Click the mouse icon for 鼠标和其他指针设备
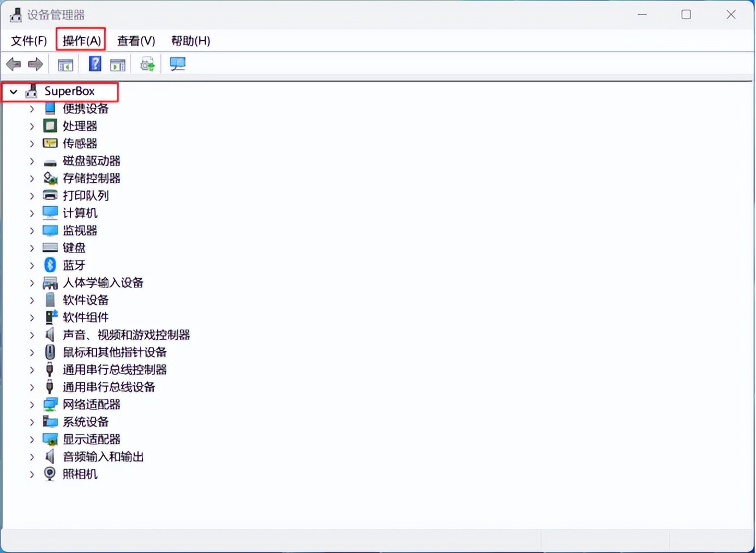 coord(50,352)
